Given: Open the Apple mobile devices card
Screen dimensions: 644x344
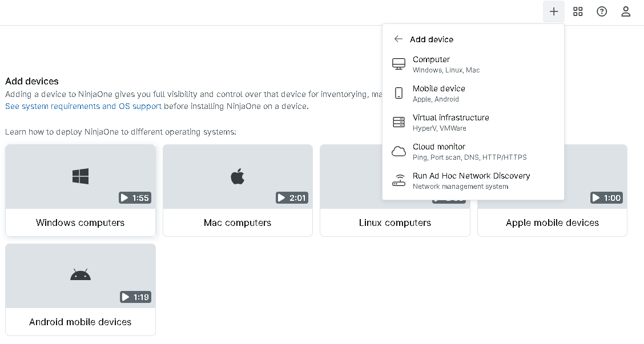Looking at the screenshot, I should (x=552, y=222).
